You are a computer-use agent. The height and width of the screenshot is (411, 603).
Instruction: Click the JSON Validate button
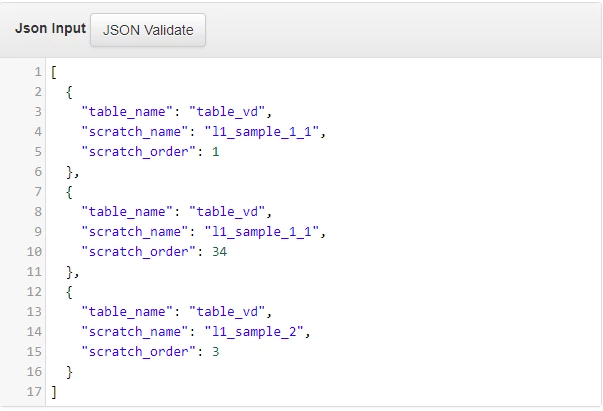tap(148, 30)
